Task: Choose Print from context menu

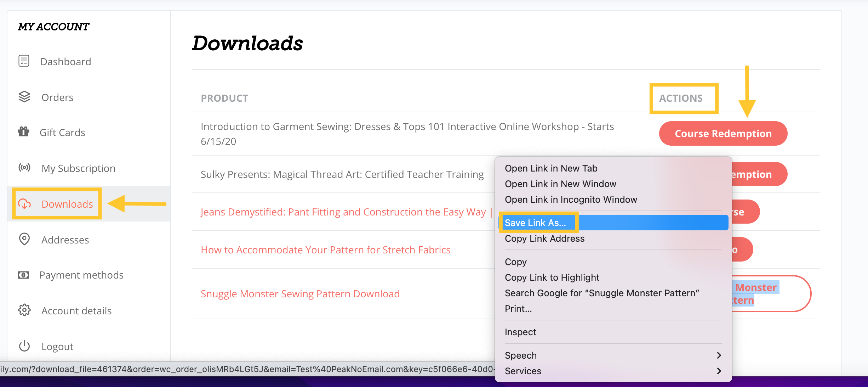Action: pos(613,309)
